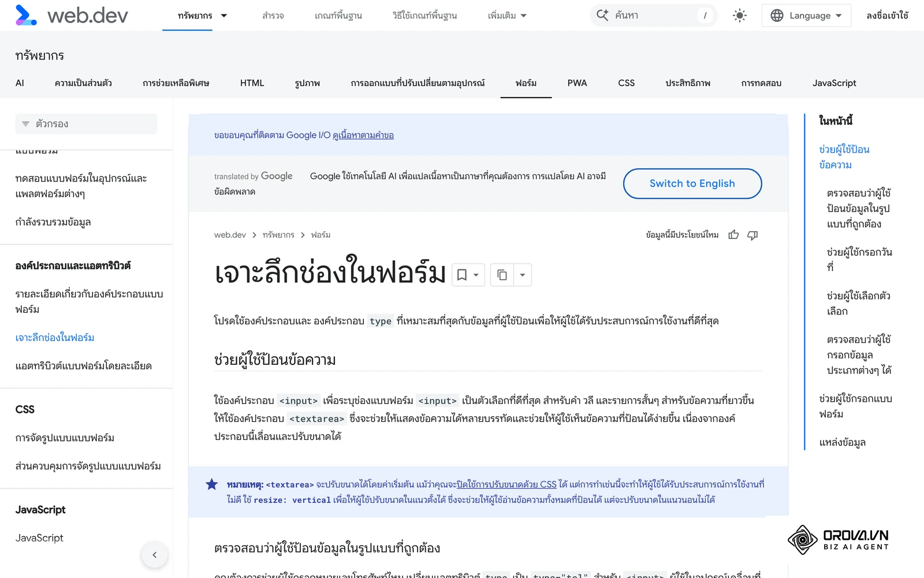
Task: Open sidebar item กำลังรวบรวมข้อมูล
Action: 53,222
